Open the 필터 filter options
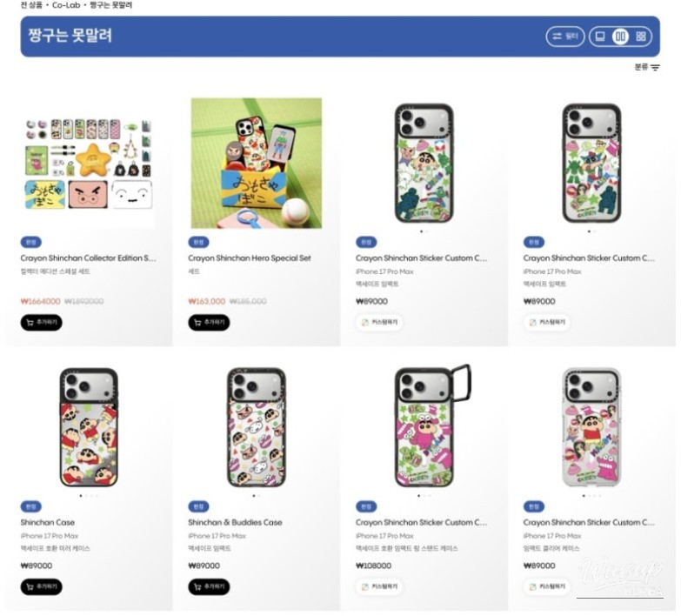This screenshot has width=681, height=616. pyautogui.click(x=565, y=37)
